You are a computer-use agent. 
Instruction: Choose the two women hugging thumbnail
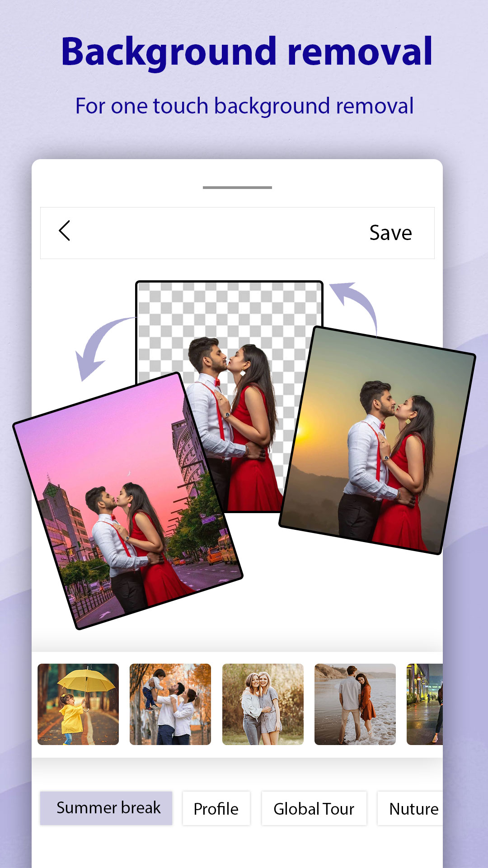[x=263, y=704]
